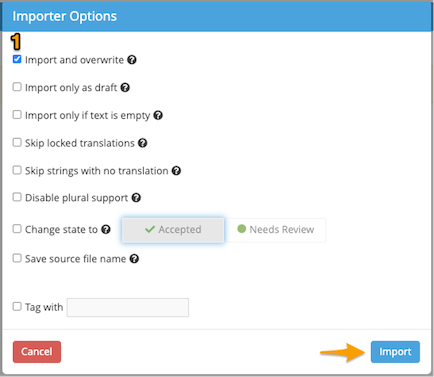Click help icon for Disable plural support
Viewport: 434px width, 377px height.
click(136, 197)
